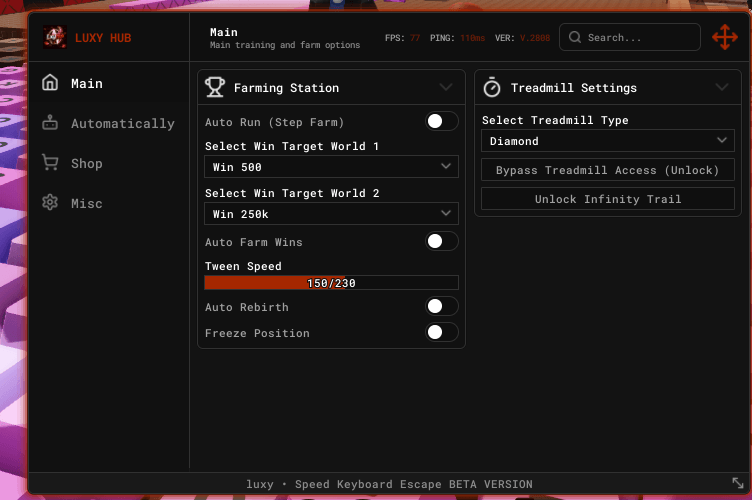Screen dimensions: 752x500
Task: Click the orange move arrows icon
Action: click(x=725, y=37)
